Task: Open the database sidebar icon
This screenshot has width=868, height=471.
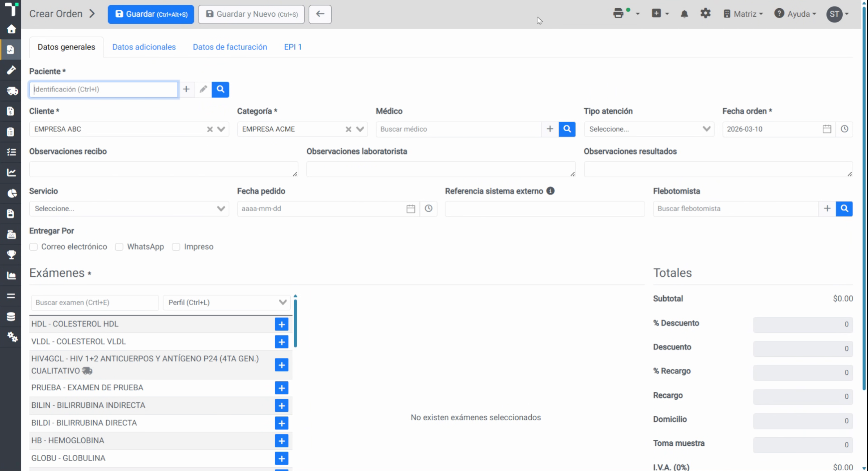Action: point(11,317)
